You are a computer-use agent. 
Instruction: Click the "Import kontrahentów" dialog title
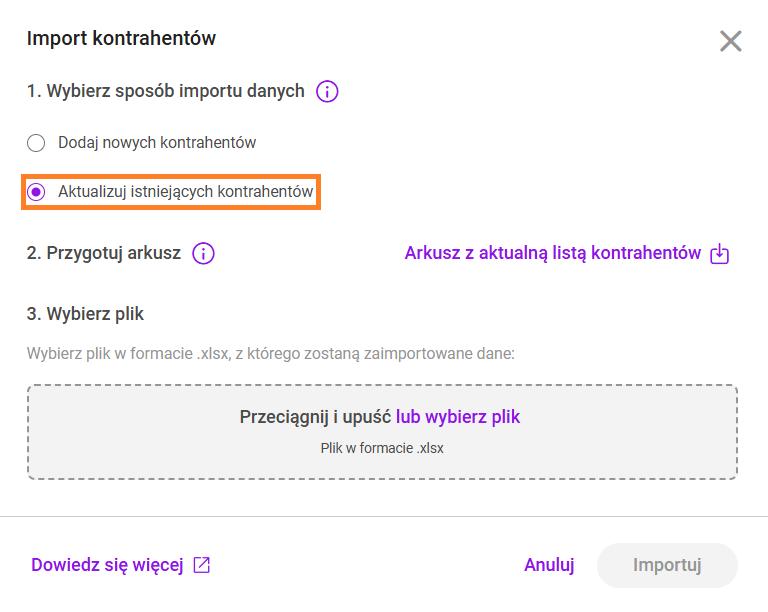[121, 39]
